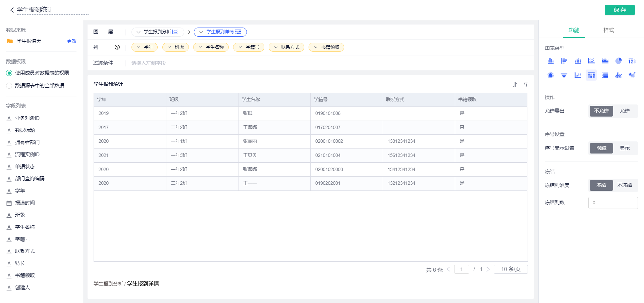644x303 pixels.
Task: Click the 学生报到分析 breadcrumb link
Action: (108, 284)
